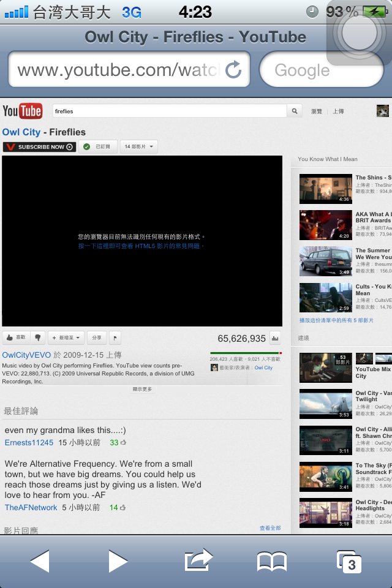Open TheAFNetwork commenter profile
The image size is (392, 588).
(x=31, y=507)
